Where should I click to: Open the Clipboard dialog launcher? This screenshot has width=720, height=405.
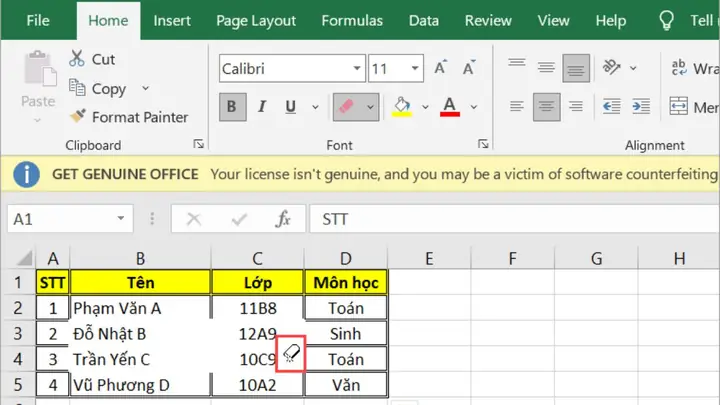click(x=198, y=144)
